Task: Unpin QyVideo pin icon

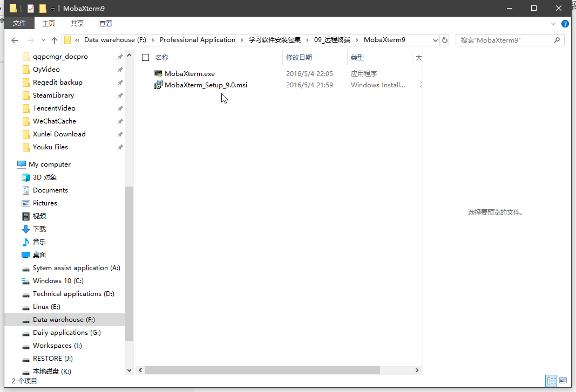Action: coord(120,70)
